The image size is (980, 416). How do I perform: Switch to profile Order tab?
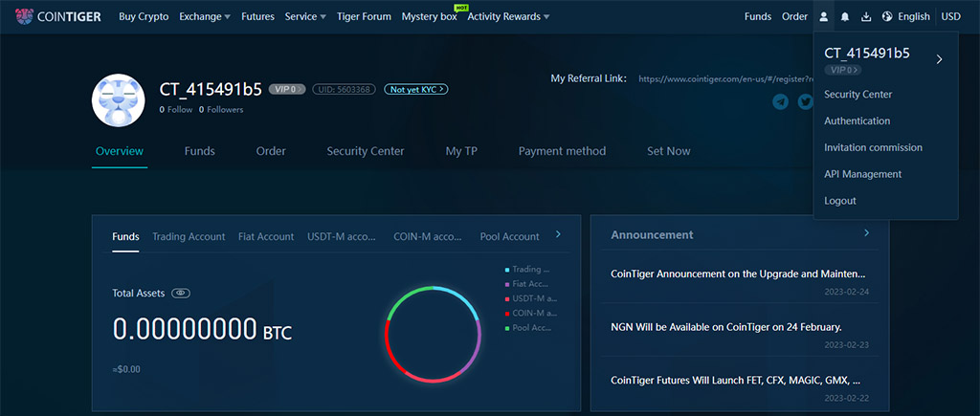pyautogui.click(x=271, y=151)
